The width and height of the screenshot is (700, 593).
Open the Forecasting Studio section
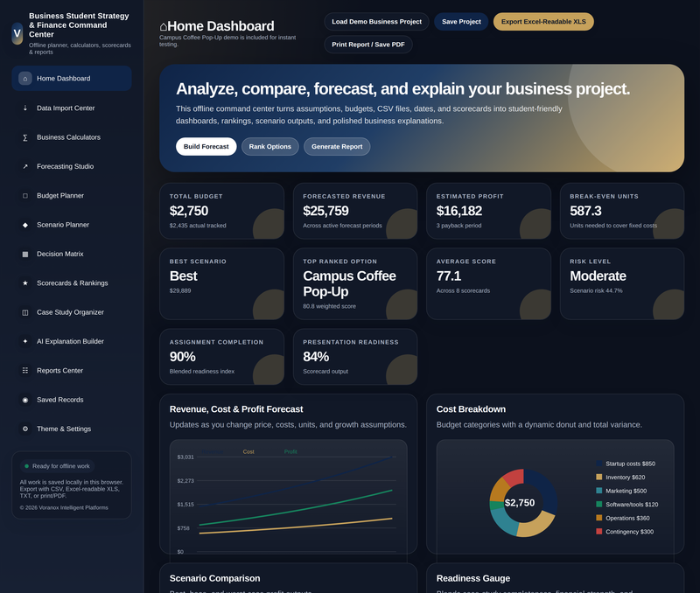pyautogui.click(x=72, y=166)
